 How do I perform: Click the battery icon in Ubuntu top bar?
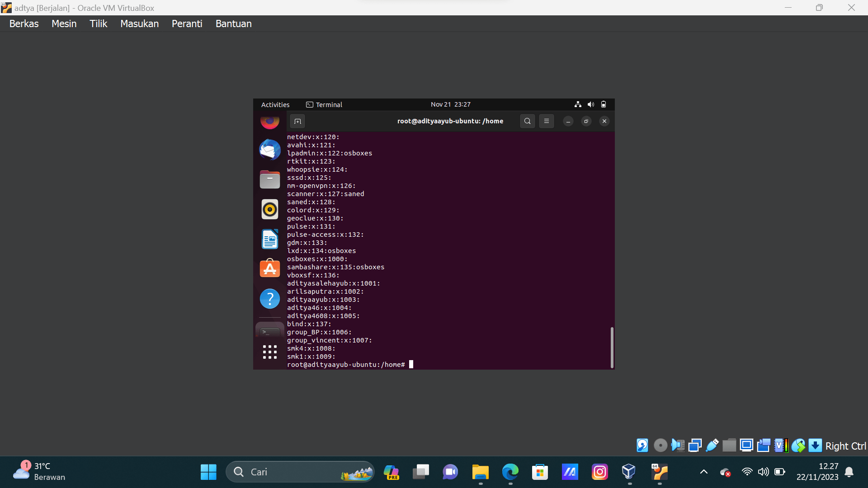603,104
